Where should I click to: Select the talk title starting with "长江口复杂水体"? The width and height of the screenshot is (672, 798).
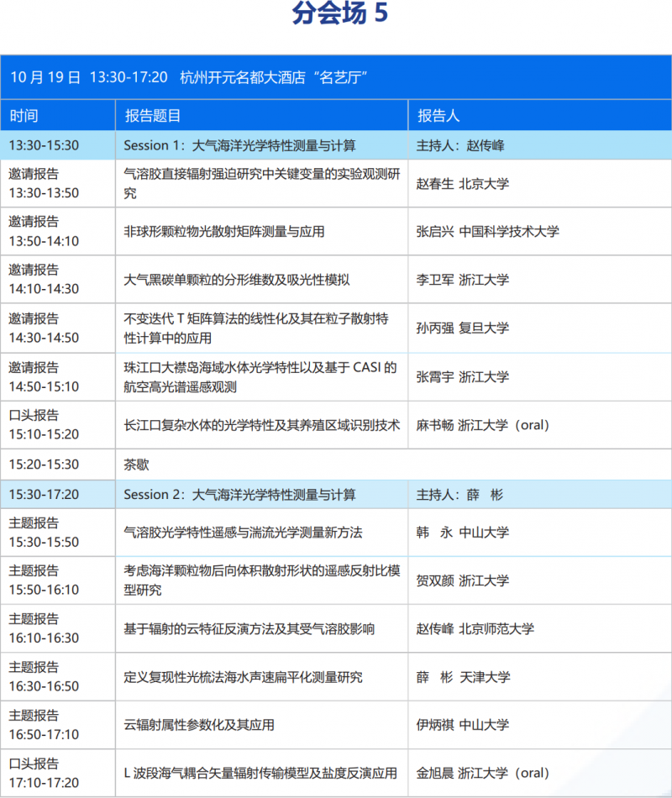261,425
